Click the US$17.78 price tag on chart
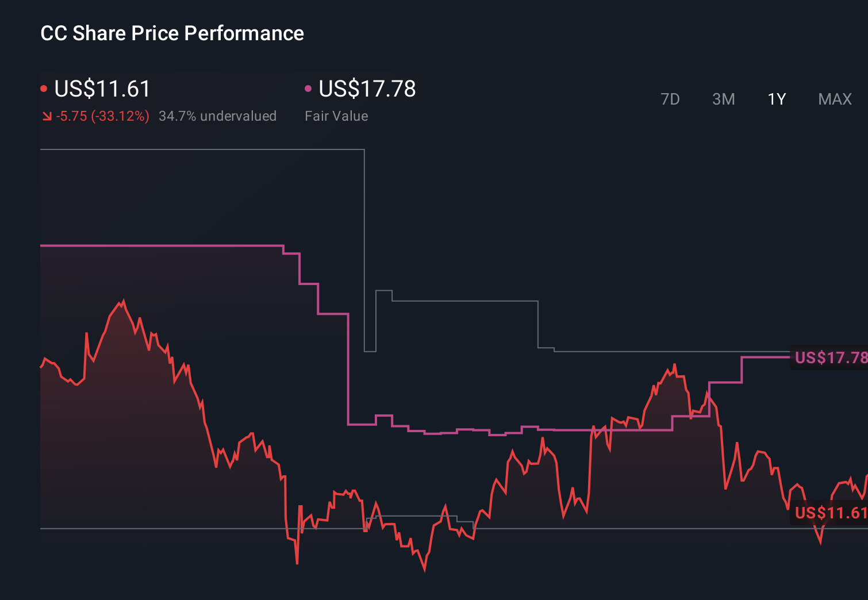Screen dimensions: 868x600 [829, 357]
